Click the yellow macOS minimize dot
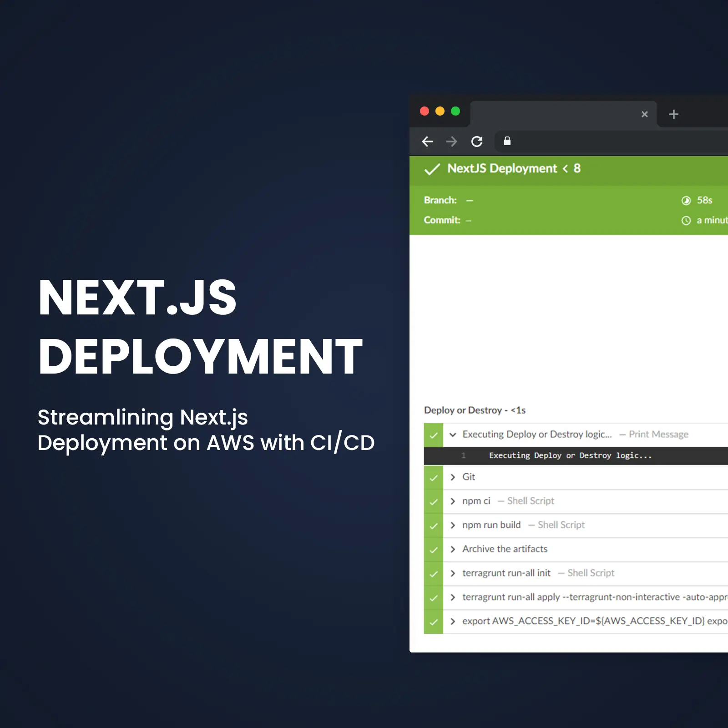This screenshot has height=728, width=728. pyautogui.click(x=440, y=111)
